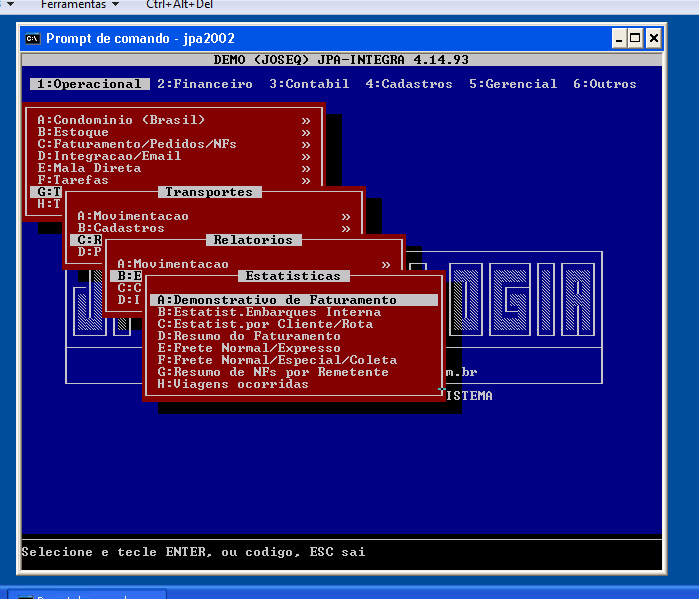Viewport: 699px width, 599px height.
Task: Select highlighted C:R item in Transportes menu
Action: [86, 240]
